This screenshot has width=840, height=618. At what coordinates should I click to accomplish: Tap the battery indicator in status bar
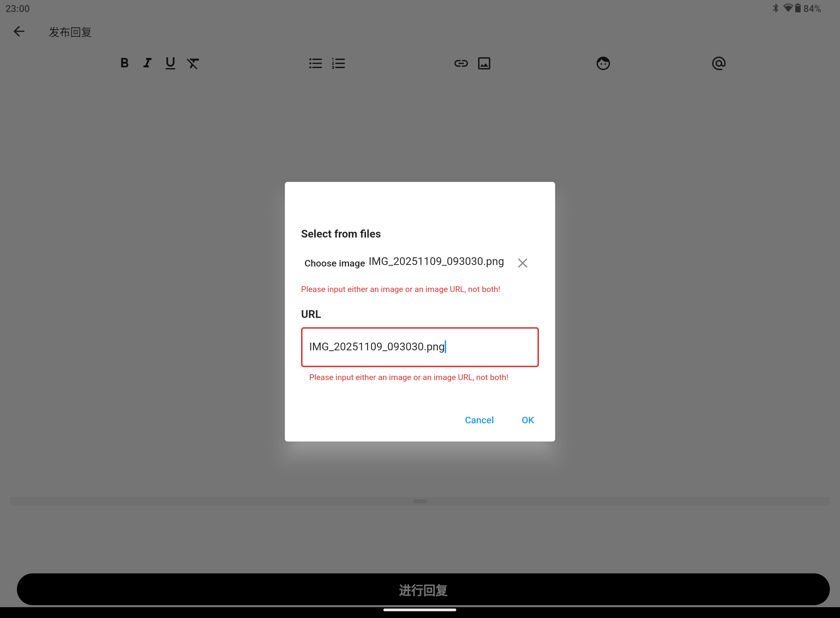[798, 8]
